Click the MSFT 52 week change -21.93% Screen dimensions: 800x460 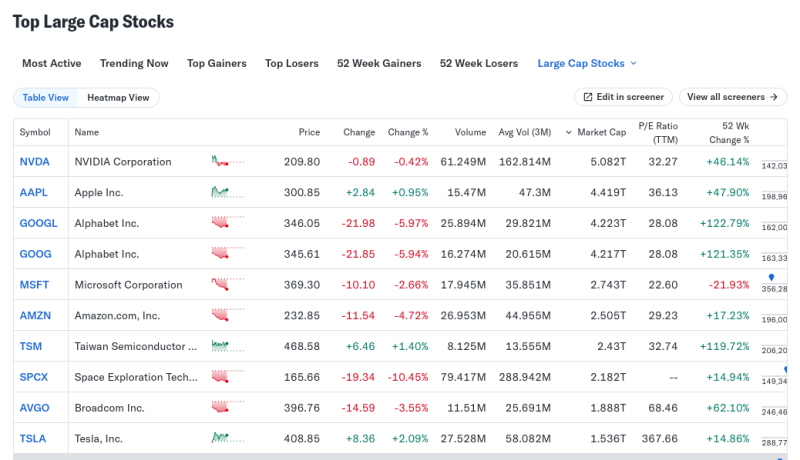(729, 285)
